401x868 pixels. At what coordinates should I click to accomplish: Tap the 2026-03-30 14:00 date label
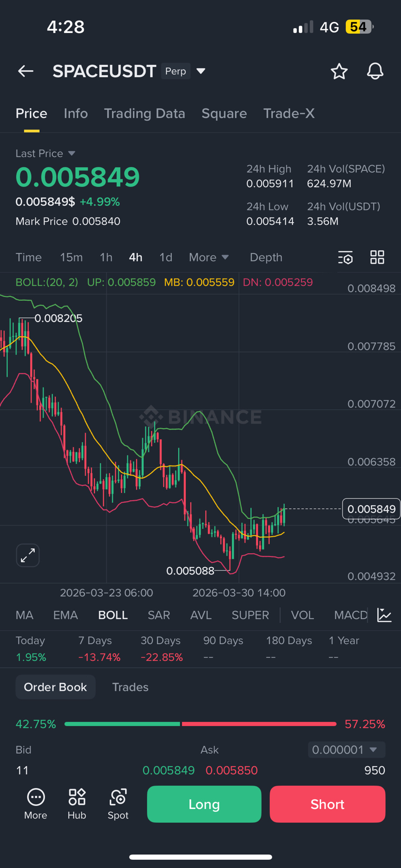[239, 593]
